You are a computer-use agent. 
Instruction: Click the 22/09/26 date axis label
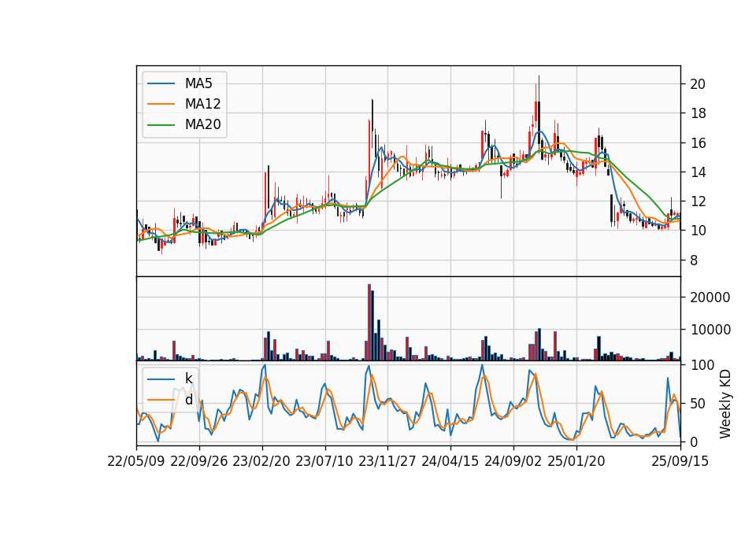(199, 461)
